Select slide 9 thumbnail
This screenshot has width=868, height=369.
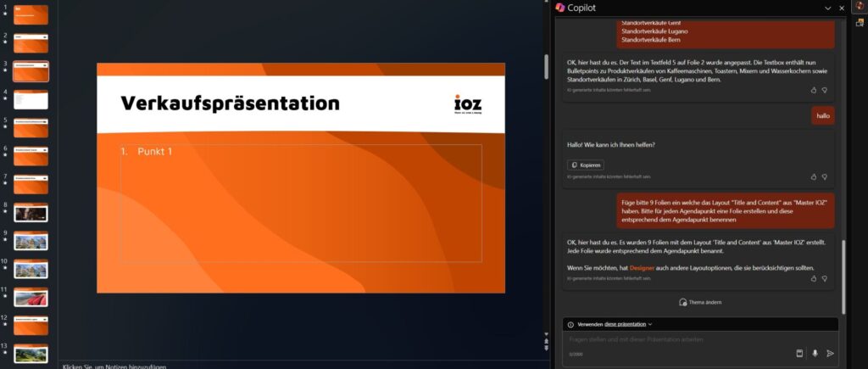pyautogui.click(x=31, y=241)
